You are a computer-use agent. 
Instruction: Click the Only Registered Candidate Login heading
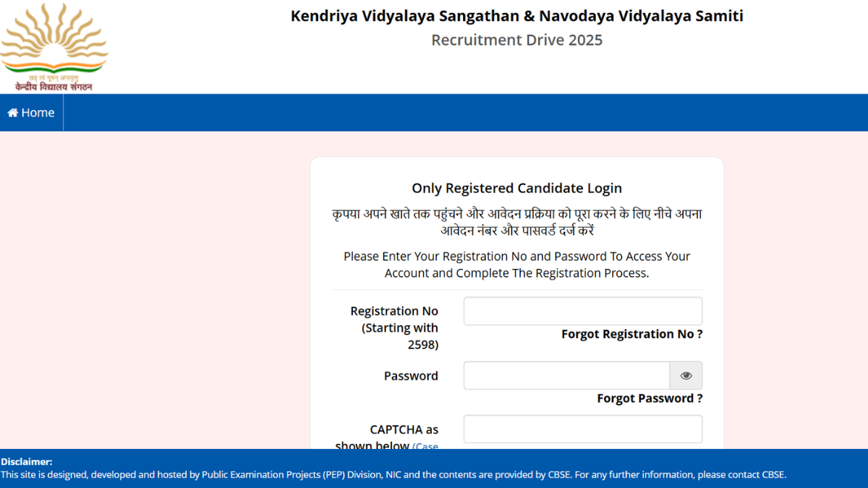pos(516,189)
